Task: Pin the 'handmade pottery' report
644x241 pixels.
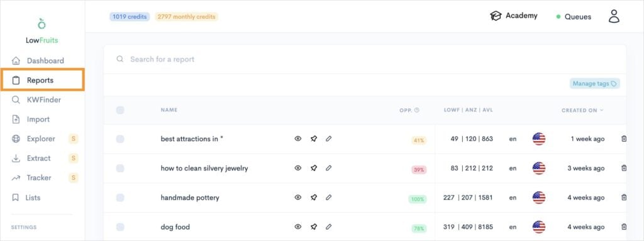Action: coord(314,198)
